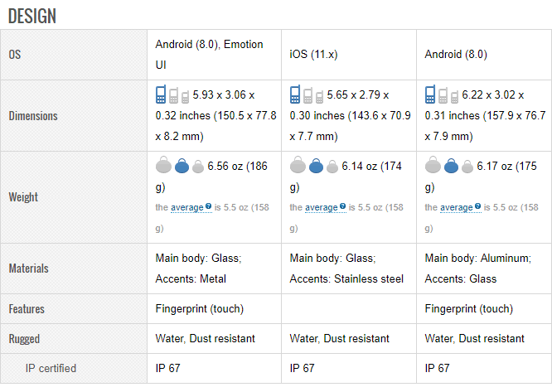This screenshot has height=392, width=552.
Task: Select the OS row label
Action: 15,55
